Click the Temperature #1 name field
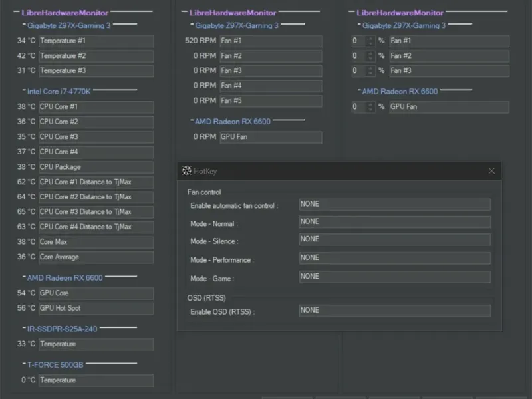This screenshot has width=532, height=399. point(96,41)
